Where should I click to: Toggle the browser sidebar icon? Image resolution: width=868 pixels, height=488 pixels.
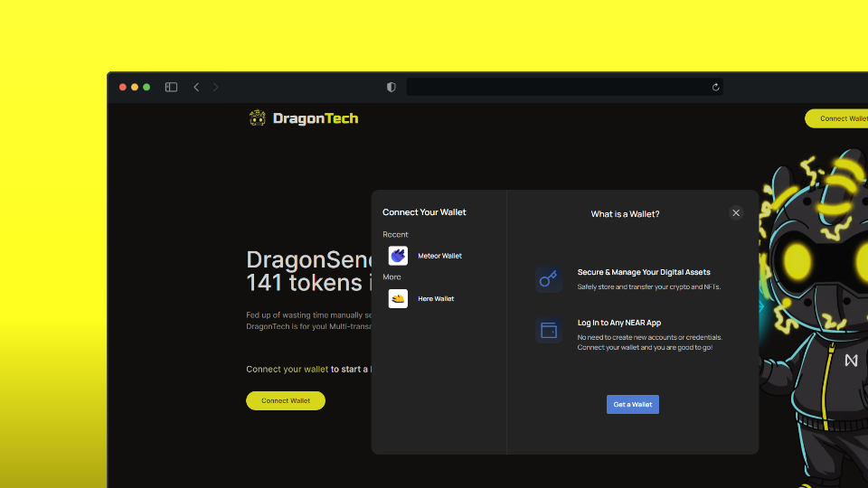(x=171, y=87)
